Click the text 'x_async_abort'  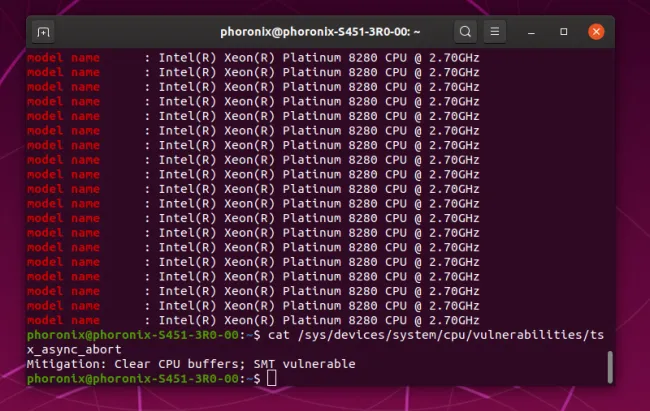pyautogui.click(x=74, y=350)
